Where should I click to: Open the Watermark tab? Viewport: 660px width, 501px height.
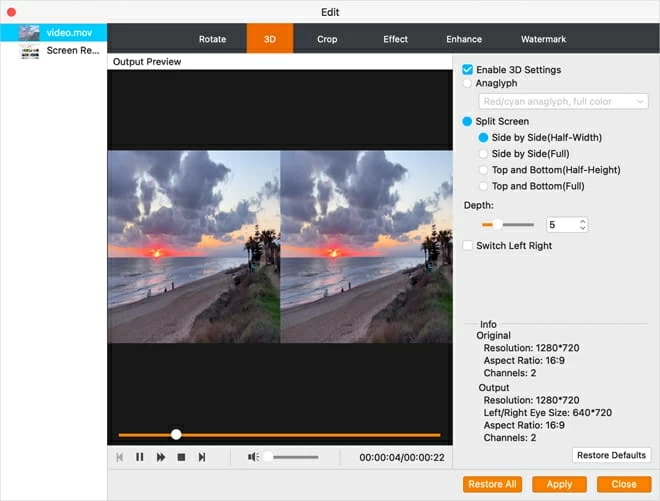[x=543, y=39]
